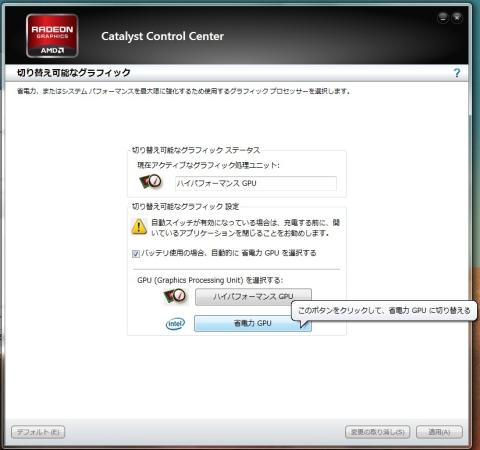Minimize the Catalyst Control Center window
The height and width of the screenshot is (450, 480).
(x=443, y=18)
